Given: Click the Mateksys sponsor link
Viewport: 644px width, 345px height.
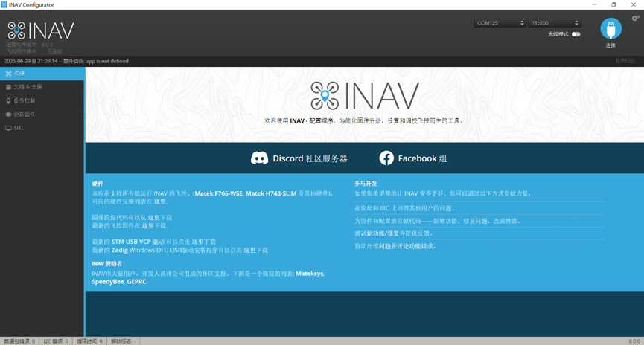Looking at the screenshot, I should [309, 274].
